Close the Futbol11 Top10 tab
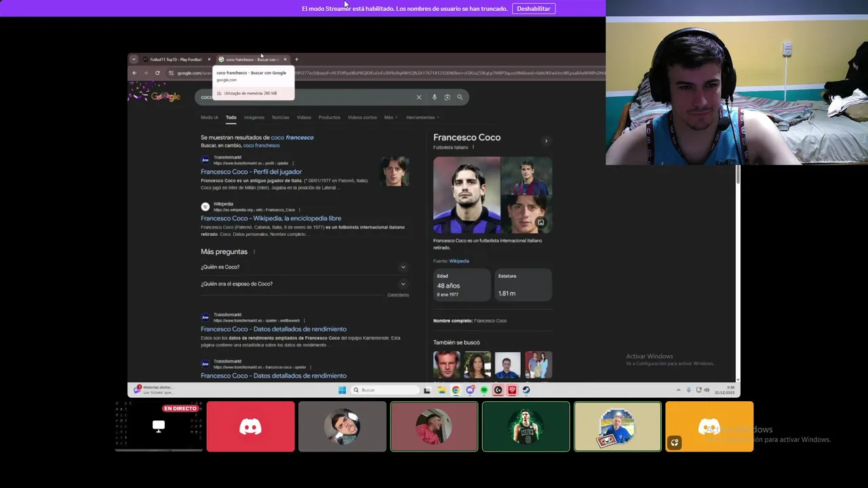The height and width of the screenshot is (488, 868). tap(209, 60)
